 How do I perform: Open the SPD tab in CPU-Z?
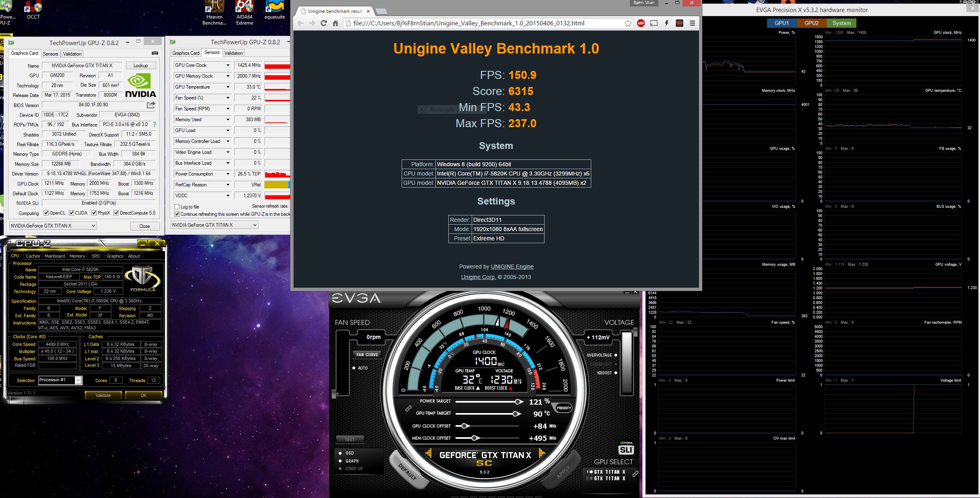click(x=95, y=256)
